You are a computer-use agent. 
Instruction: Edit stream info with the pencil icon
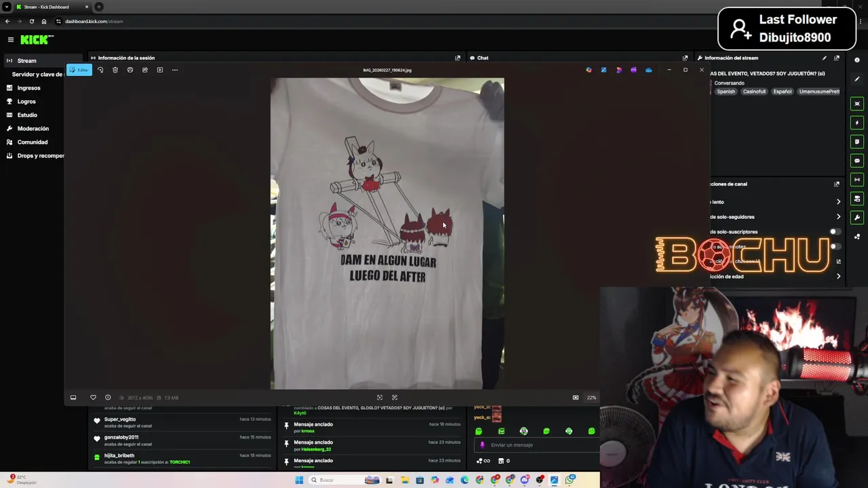click(825, 58)
